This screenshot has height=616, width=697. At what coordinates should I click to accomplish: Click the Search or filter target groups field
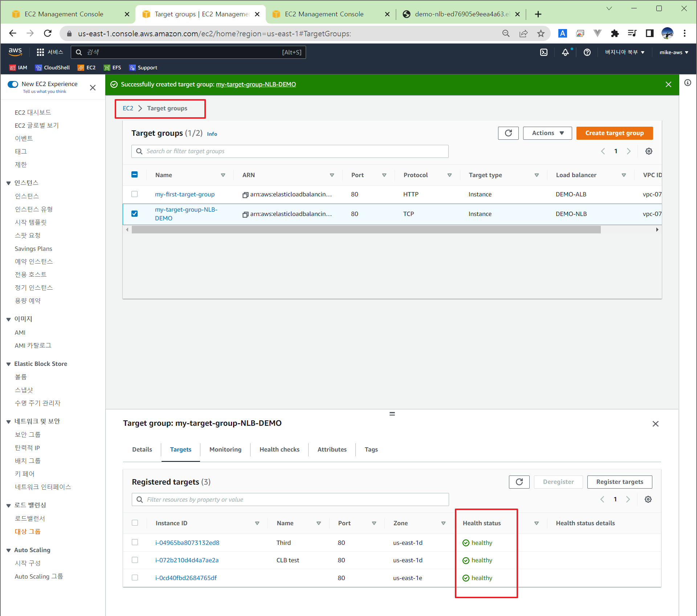tap(290, 151)
